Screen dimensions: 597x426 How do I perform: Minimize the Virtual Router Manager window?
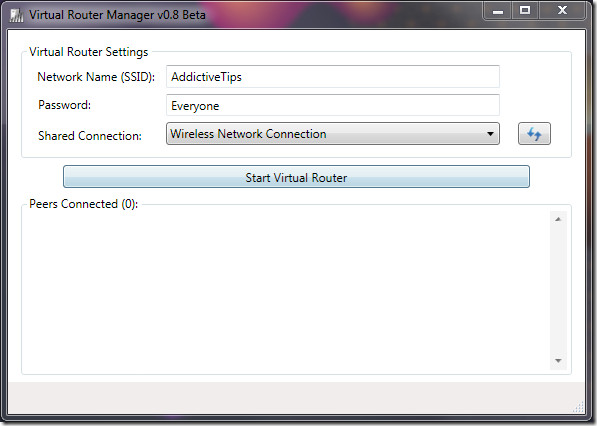tap(498, 11)
